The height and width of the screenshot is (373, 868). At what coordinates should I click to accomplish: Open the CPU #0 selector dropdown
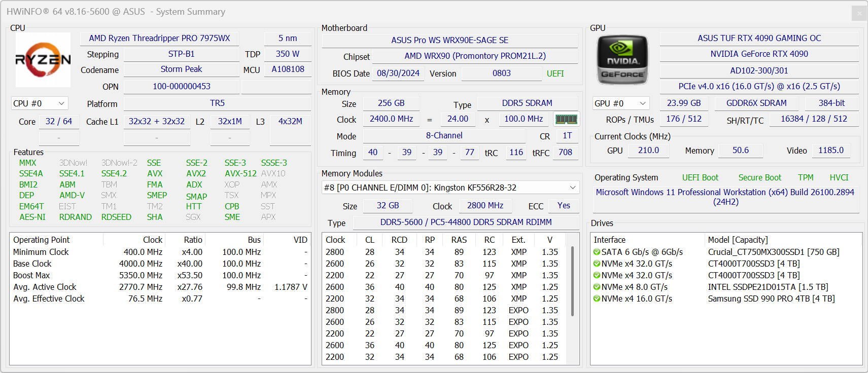click(x=40, y=103)
